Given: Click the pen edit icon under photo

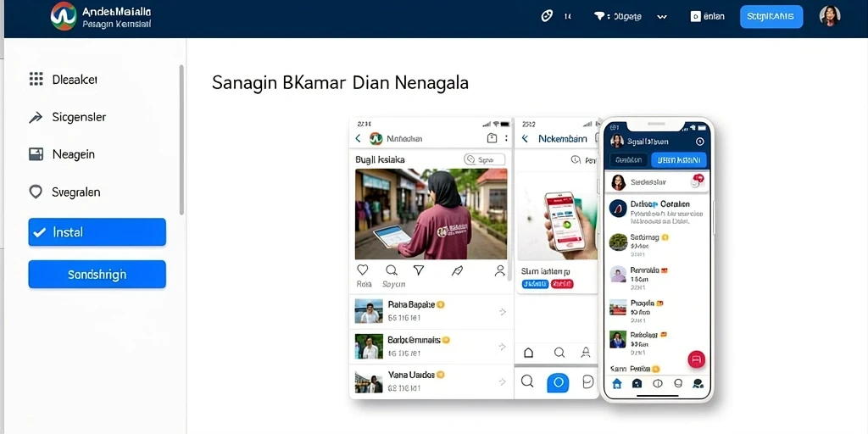Looking at the screenshot, I should coord(457,270).
